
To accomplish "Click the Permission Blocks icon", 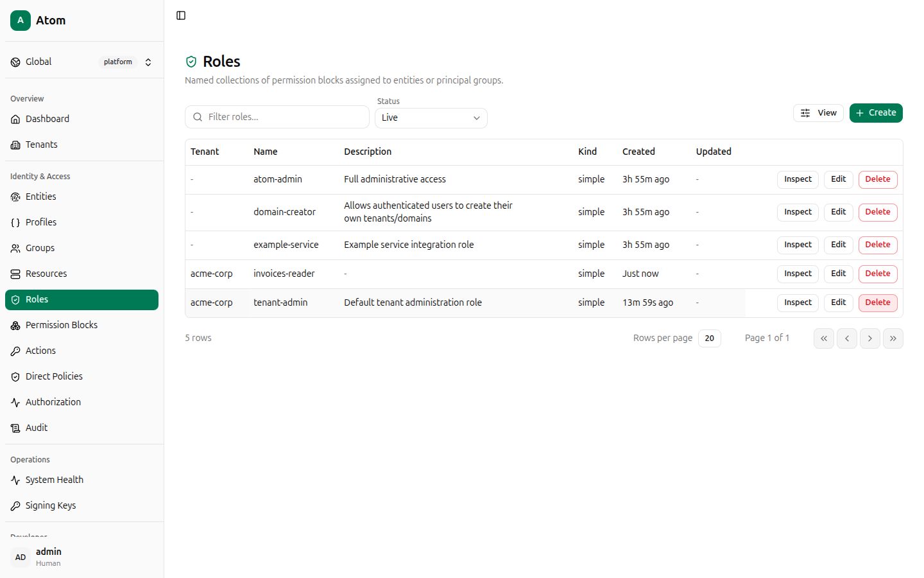I will (x=15, y=326).
